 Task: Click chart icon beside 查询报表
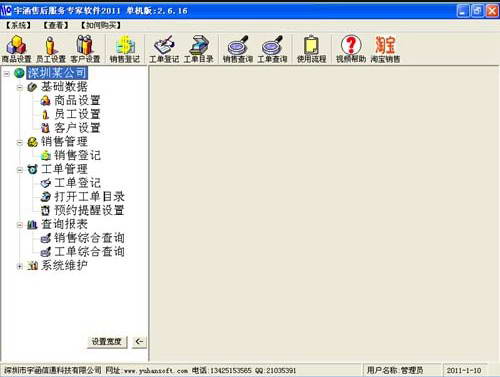[x=32, y=224]
